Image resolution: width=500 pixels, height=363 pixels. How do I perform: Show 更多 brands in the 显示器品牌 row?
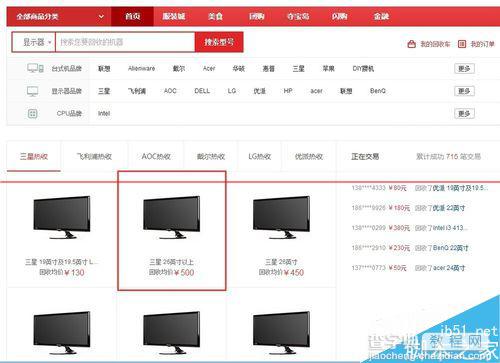(x=464, y=91)
